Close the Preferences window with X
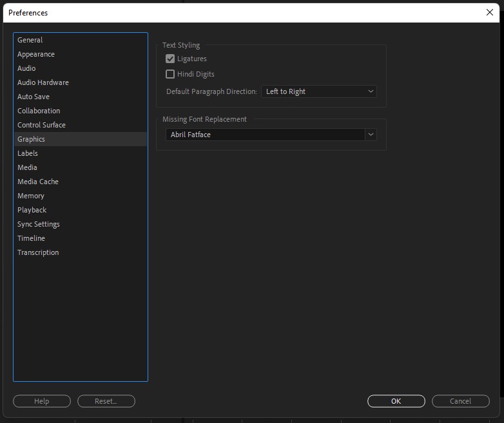The image size is (504, 423). tap(490, 12)
